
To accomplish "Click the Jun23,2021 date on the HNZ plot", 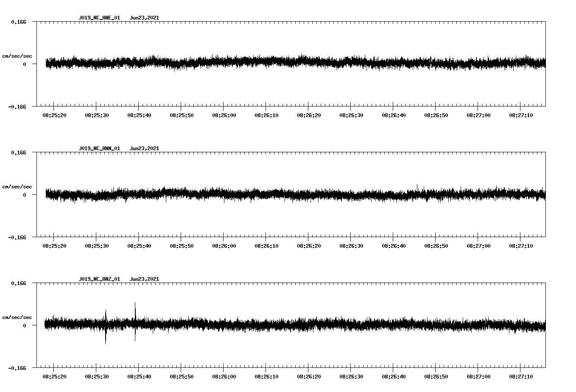I will click(144, 279).
